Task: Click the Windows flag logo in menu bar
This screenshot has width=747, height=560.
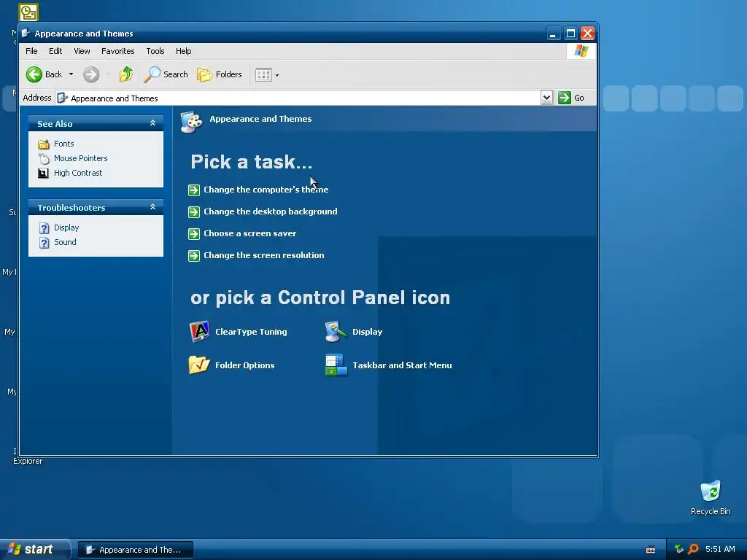Action: click(x=581, y=51)
